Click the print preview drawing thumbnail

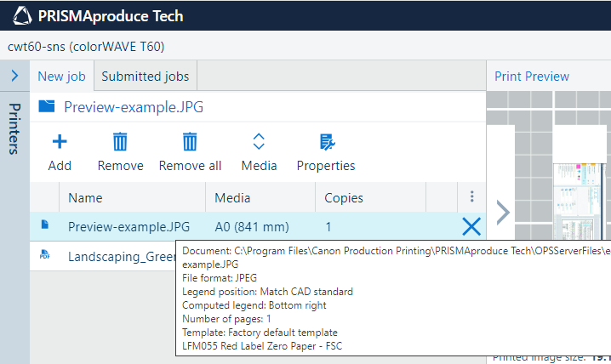(580, 201)
